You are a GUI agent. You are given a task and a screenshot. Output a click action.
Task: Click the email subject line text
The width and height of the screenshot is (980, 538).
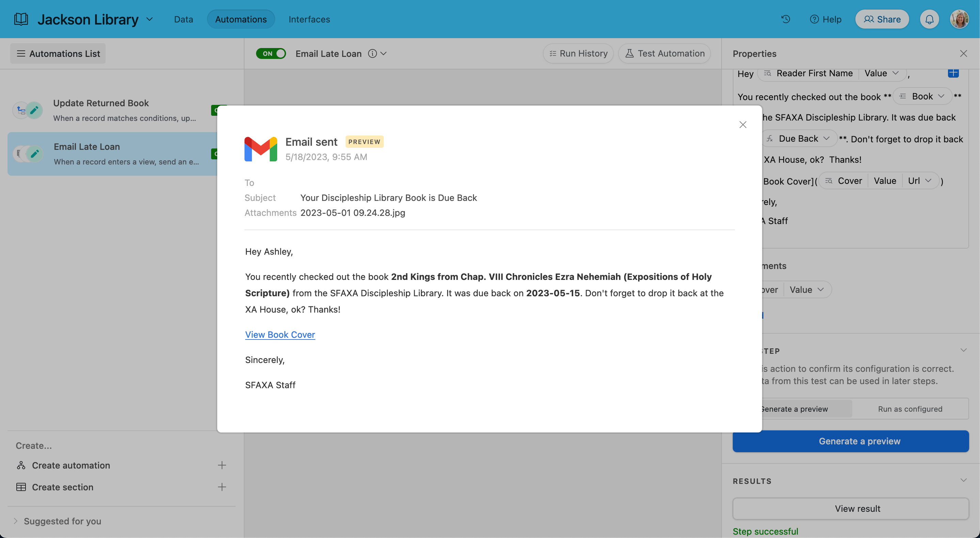tap(389, 197)
